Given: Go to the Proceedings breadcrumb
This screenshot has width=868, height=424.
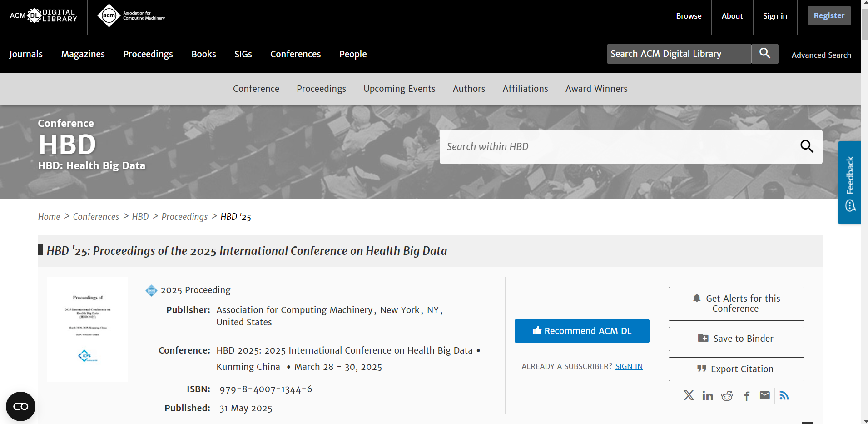Looking at the screenshot, I should tap(184, 217).
